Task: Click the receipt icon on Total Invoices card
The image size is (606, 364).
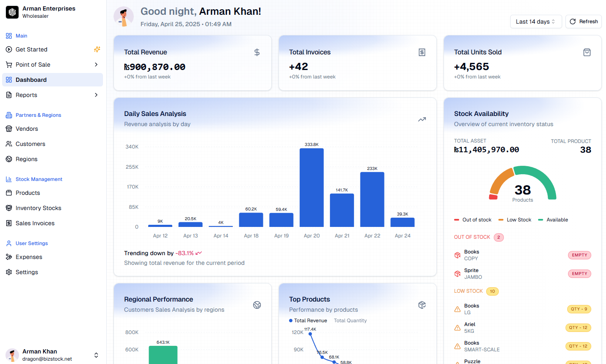Action: (422, 52)
